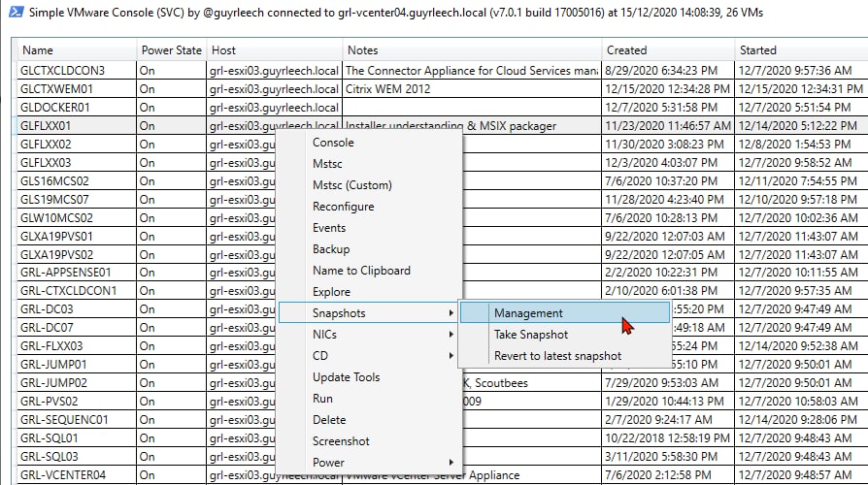
Task: Select the GLXA19PVS01 VM name
Action: 56,236
